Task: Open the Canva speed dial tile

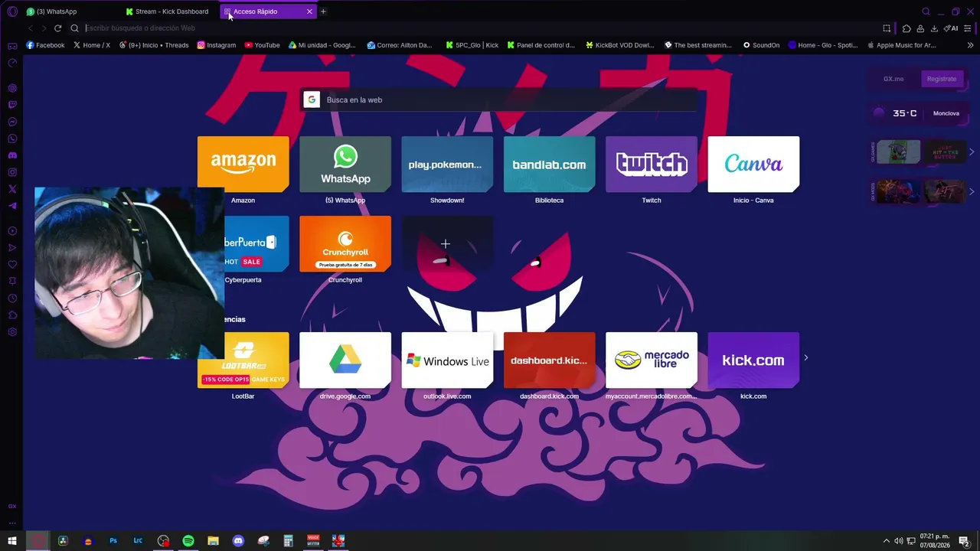Action: click(753, 164)
